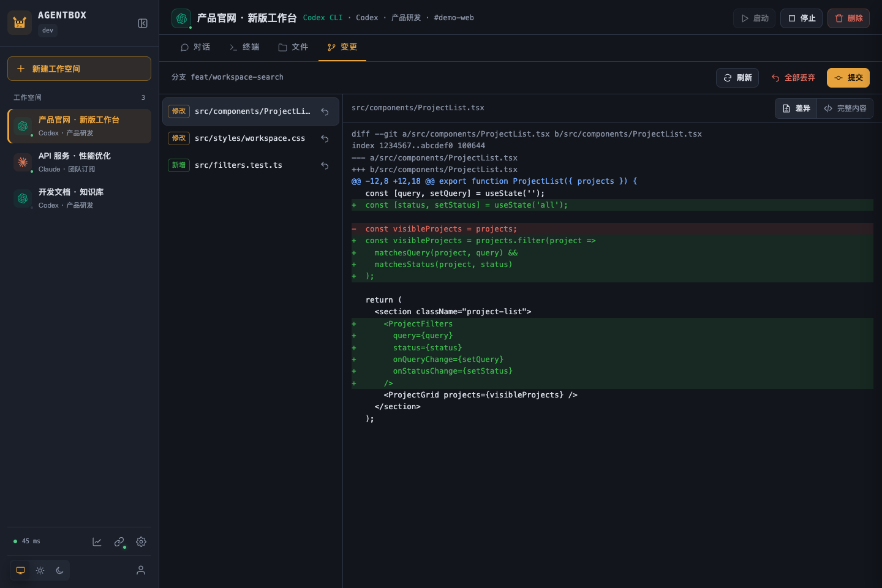Switch to the 文件 tab
The width and height of the screenshot is (882, 588).
293,47
